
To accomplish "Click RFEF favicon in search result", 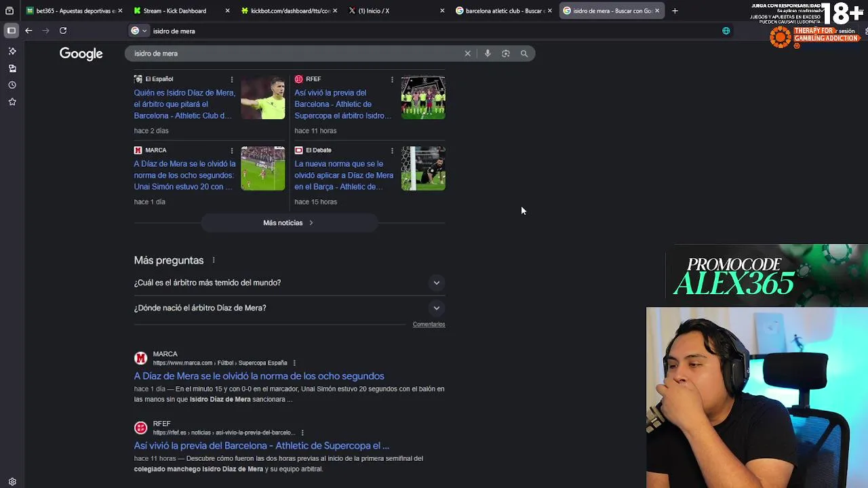I will pyautogui.click(x=140, y=428).
